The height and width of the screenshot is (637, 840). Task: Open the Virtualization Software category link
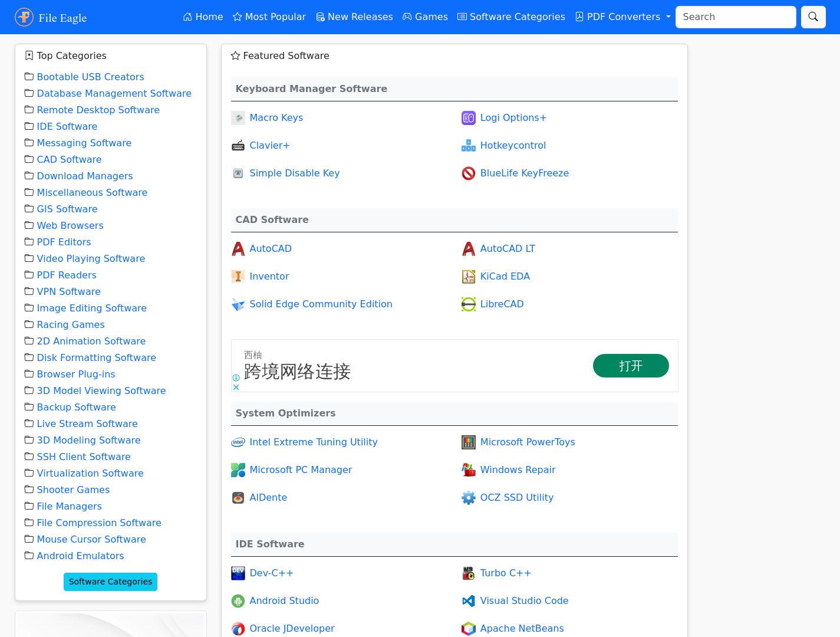point(90,473)
